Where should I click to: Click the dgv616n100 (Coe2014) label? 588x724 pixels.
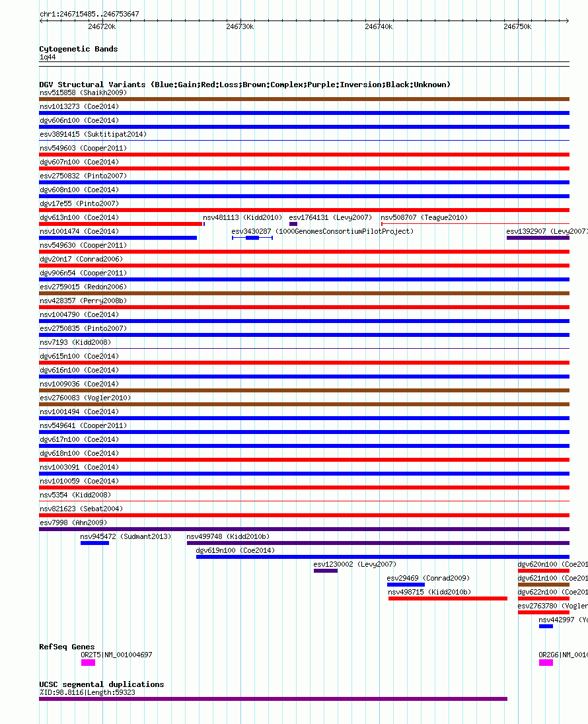(x=79, y=370)
